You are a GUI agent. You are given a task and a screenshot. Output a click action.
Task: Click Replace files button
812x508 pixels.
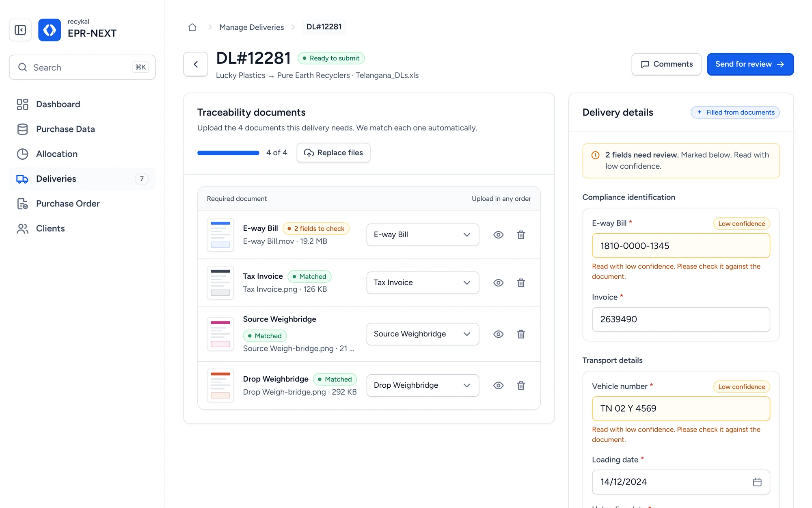click(x=333, y=153)
